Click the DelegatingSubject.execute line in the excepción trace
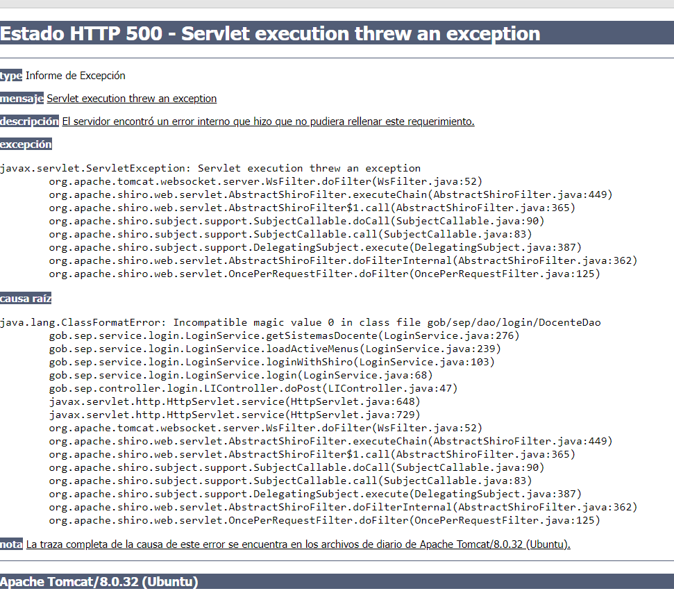 point(315,248)
